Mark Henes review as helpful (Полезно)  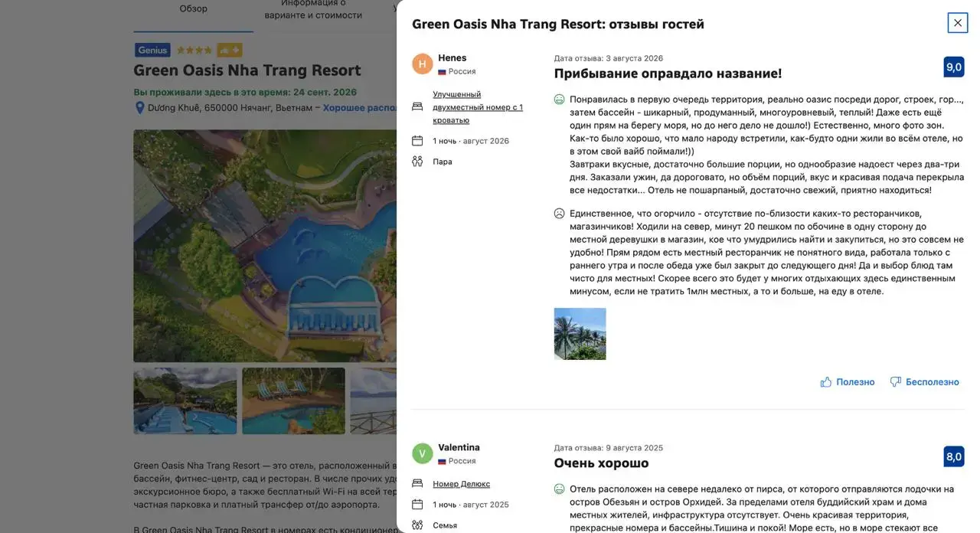tap(847, 382)
